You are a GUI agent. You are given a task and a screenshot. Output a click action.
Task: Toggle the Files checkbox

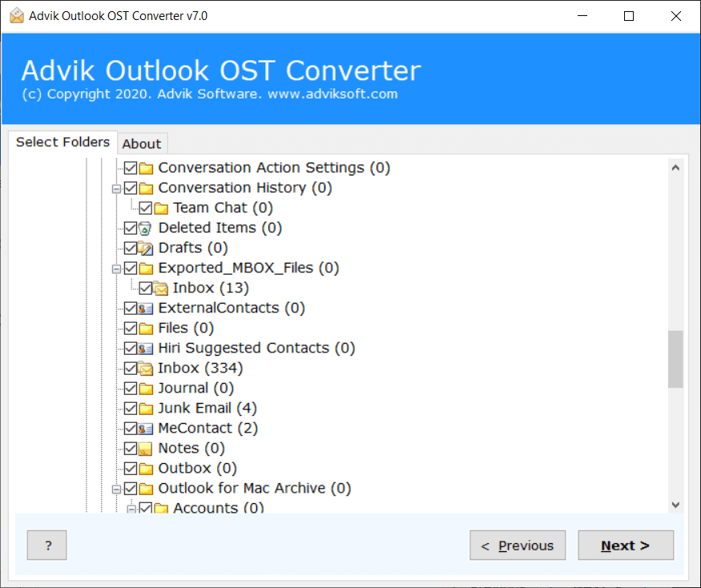pyautogui.click(x=131, y=328)
